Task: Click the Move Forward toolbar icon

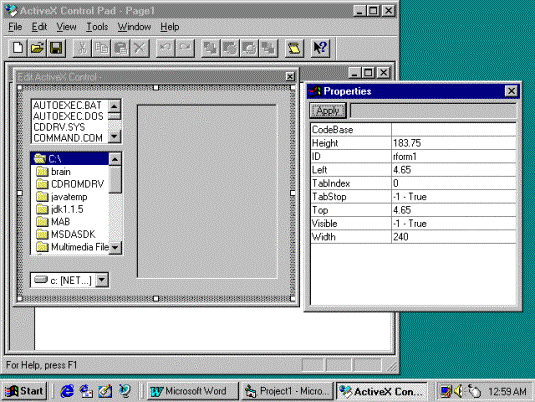Action: (x=230, y=48)
